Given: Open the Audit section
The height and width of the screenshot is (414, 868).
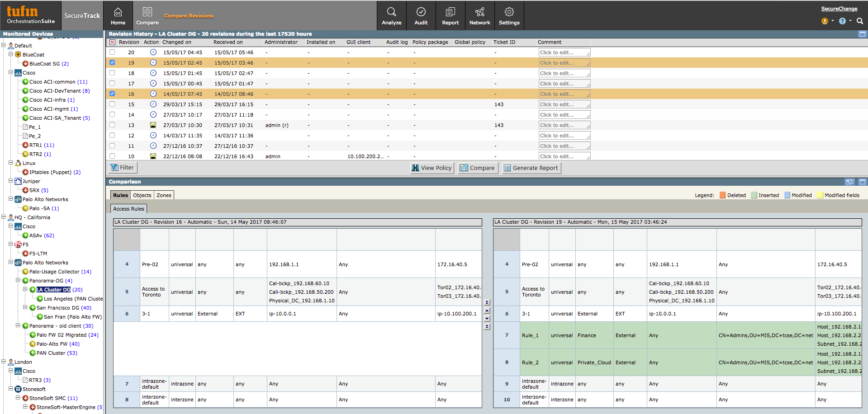Looking at the screenshot, I should tap(421, 16).
